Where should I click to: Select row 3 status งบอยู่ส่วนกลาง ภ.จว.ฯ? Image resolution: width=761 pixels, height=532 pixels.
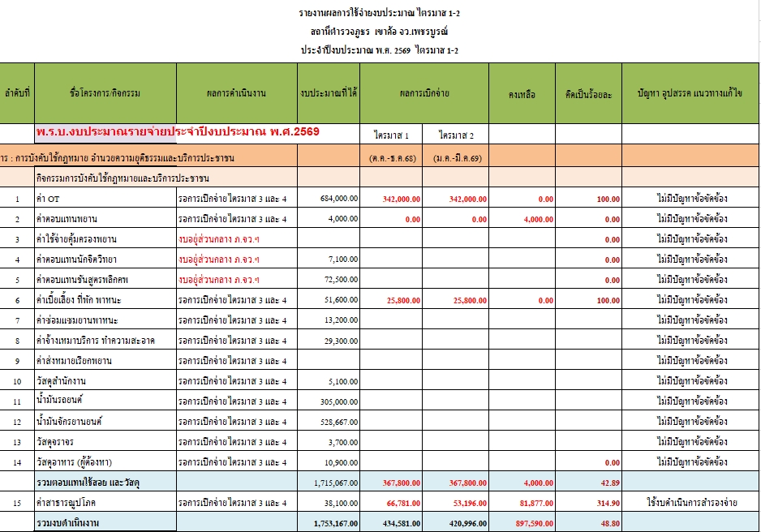tap(237, 239)
